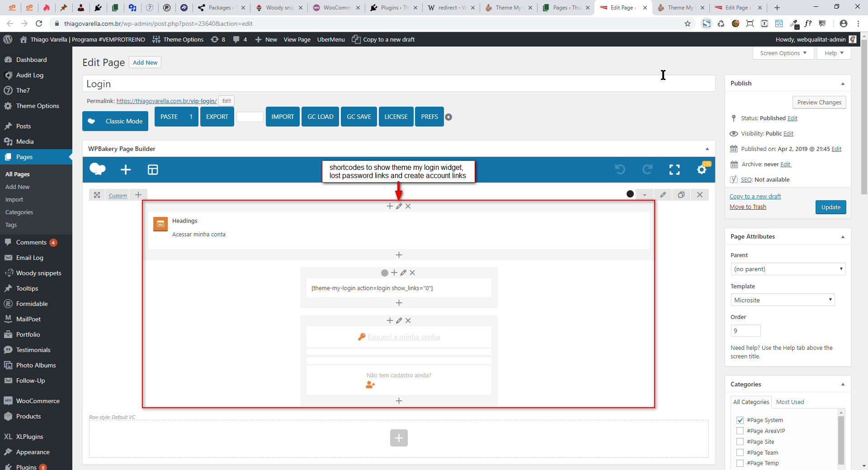868x470 pixels.
Task: Add column with plus next to Custom
Action: (138, 195)
